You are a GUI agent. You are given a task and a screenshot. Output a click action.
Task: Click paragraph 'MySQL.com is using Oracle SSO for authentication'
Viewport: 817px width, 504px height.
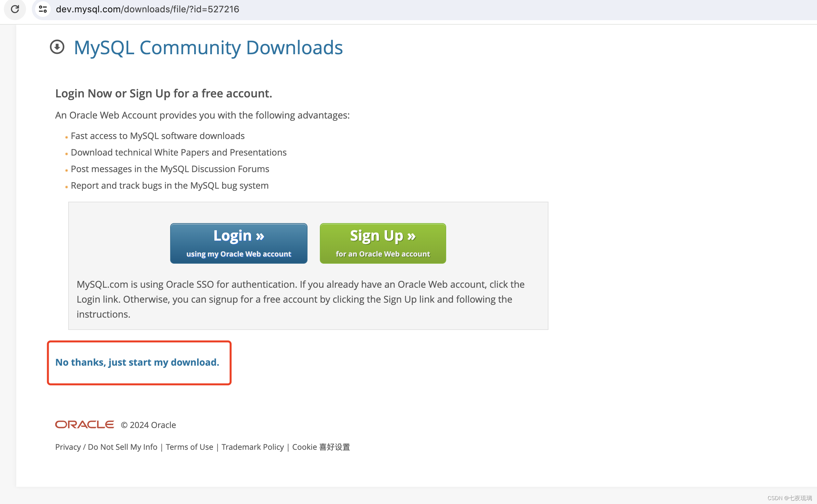301,299
